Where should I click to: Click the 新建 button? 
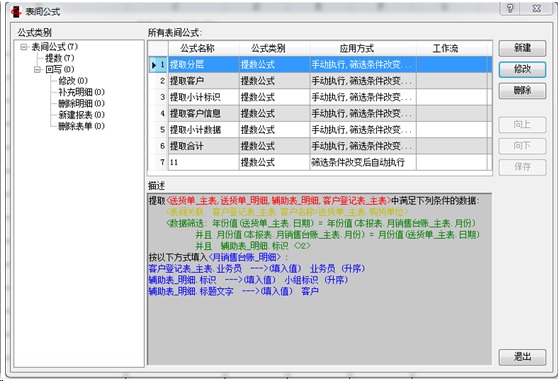coord(522,48)
